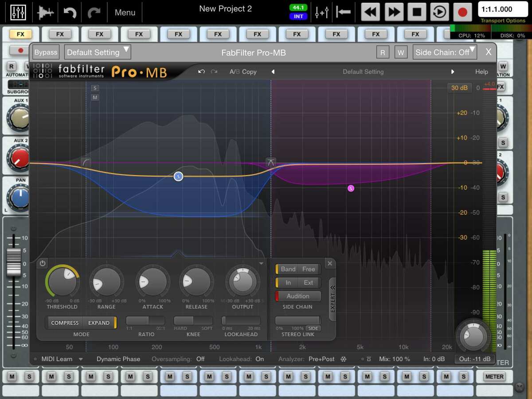The height and width of the screenshot is (399, 532).
Task: Click the return-to-start arrow icon
Action: pyautogui.click(x=343, y=12)
